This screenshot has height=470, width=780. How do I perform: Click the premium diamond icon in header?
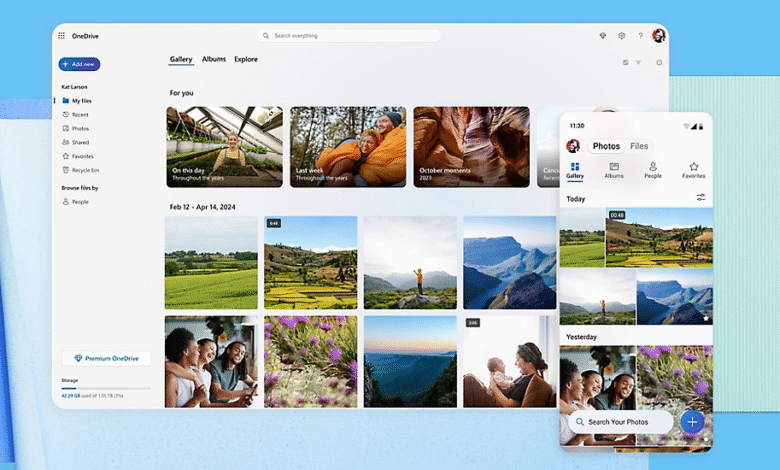tap(603, 36)
